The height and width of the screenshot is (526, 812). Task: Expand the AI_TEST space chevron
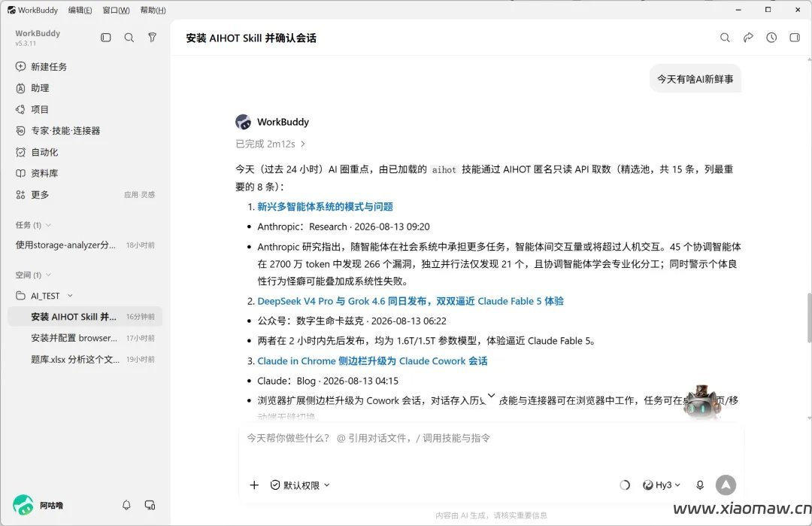[x=70, y=296]
